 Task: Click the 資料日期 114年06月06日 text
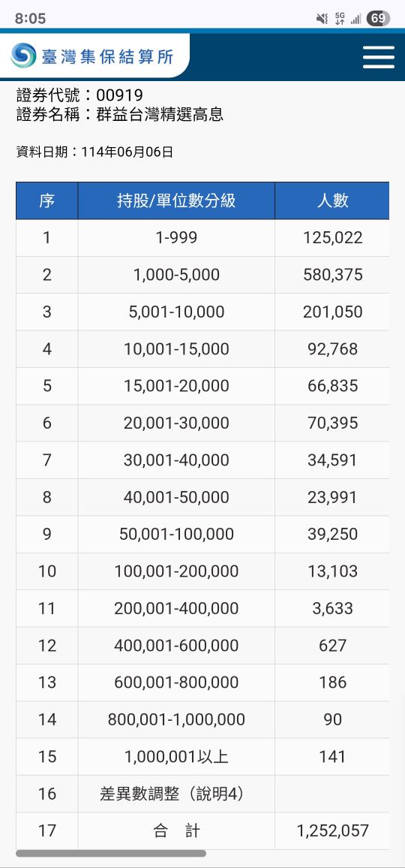click(94, 152)
